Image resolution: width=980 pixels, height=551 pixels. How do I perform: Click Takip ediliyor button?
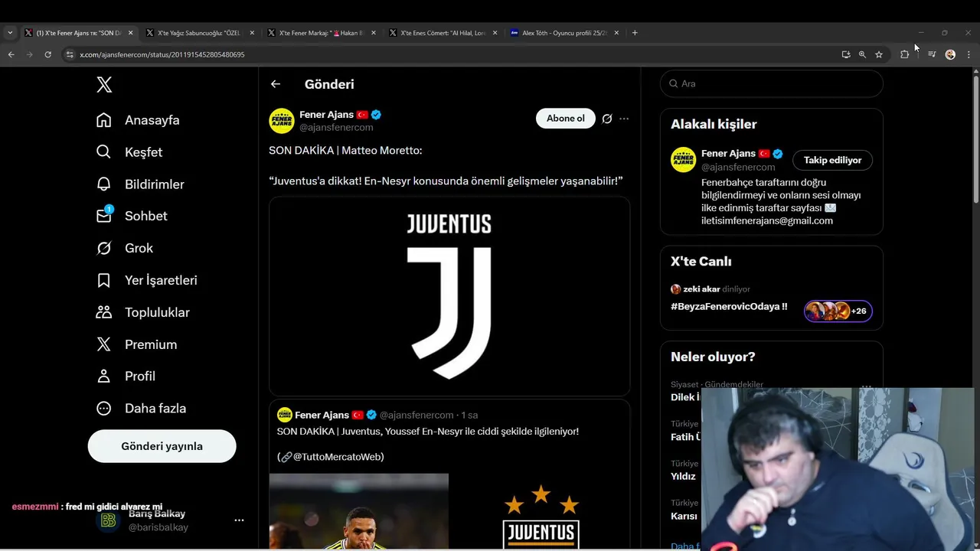point(832,160)
